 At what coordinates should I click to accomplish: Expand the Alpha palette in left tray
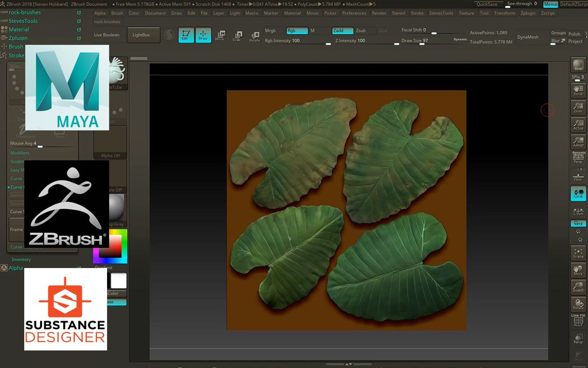16,267
